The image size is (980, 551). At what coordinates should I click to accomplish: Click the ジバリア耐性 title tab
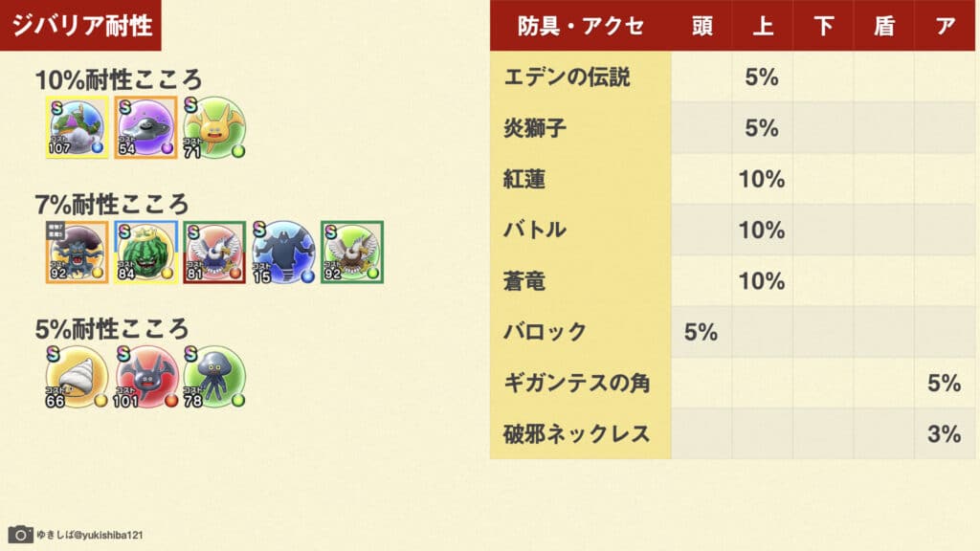click(80, 25)
